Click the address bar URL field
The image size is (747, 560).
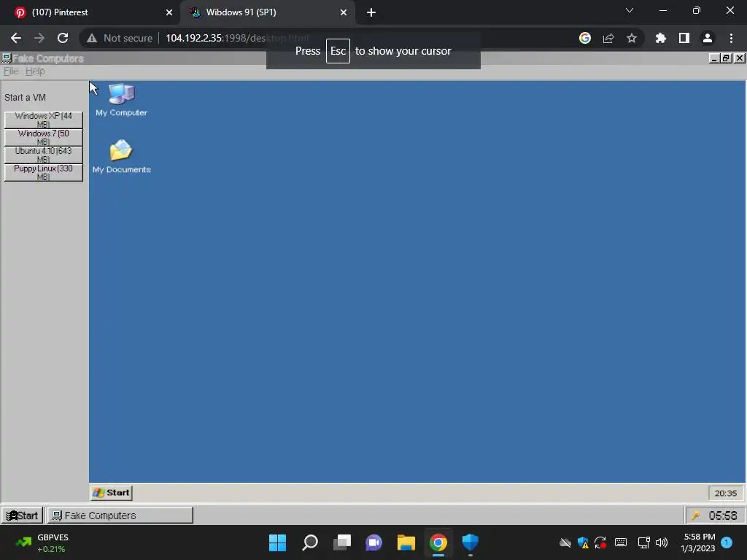point(362,38)
